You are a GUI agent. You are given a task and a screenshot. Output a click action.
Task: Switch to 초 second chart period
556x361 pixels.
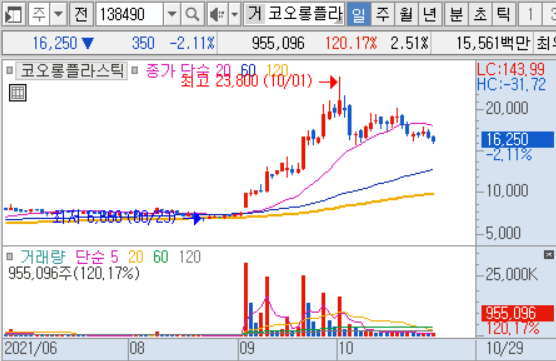(480, 14)
